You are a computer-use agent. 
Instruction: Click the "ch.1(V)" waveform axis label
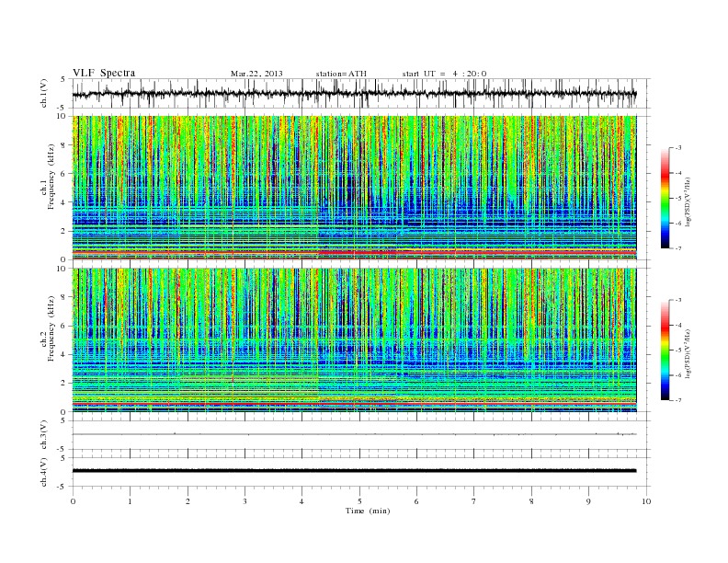[x=43, y=93]
